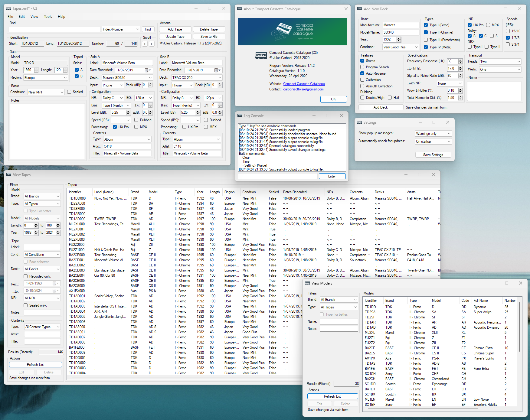Open Region dropdown showing Europe
The height and width of the screenshot is (420, 530).
pyautogui.click(x=45, y=78)
